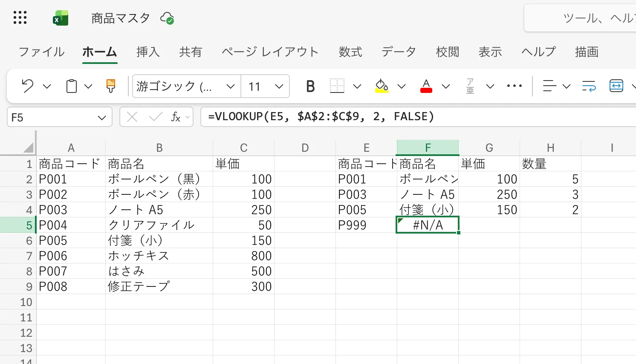Screen dimensions: 636x364
Task: Click the Select All corner triangle
Action: (29, 148)
